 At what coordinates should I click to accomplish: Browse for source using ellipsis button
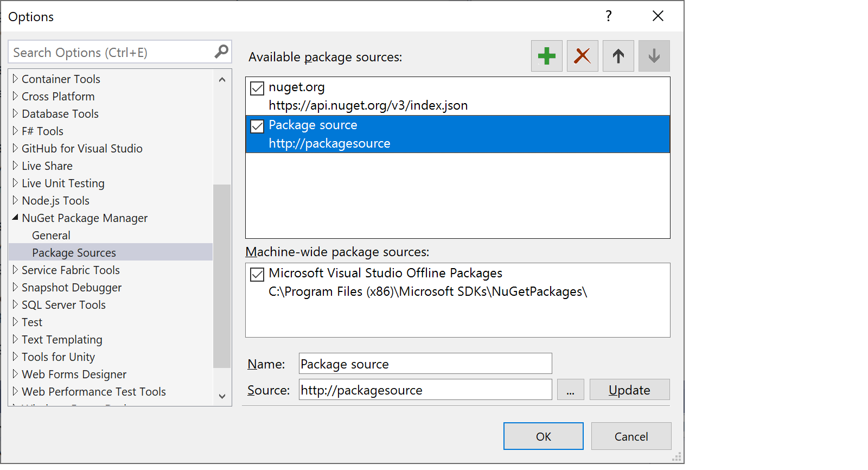pos(570,390)
